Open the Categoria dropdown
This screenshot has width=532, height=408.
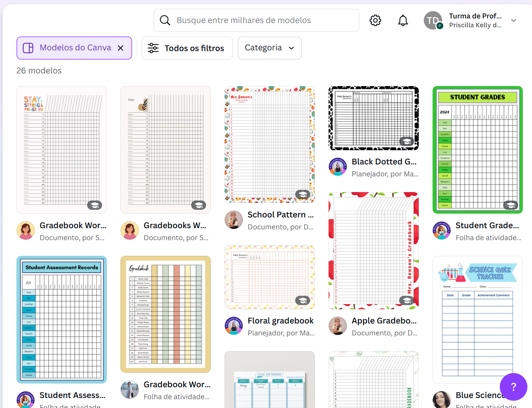269,48
